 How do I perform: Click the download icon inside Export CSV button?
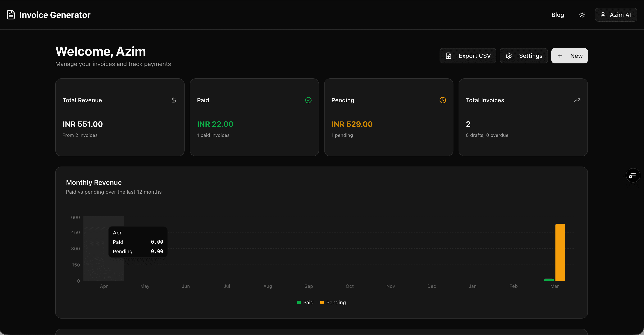tap(449, 56)
